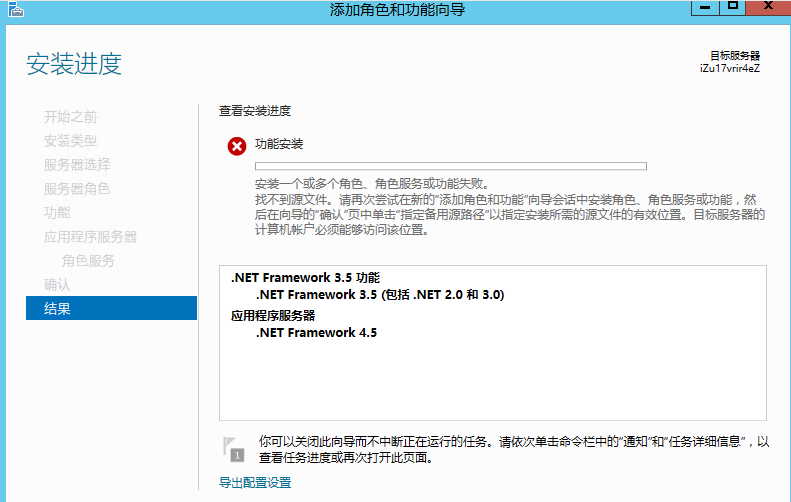Screen dimensions: 791x502
Task: Select the .NET Framework 3.5 (包括 .NET 2.0 和 3.0) entry
Action: coord(380,295)
